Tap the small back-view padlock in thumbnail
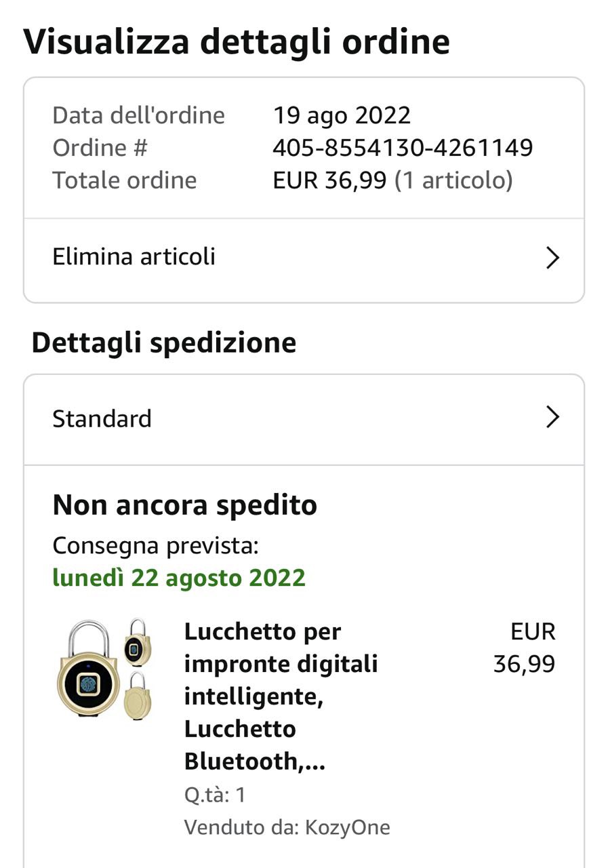 (139, 696)
